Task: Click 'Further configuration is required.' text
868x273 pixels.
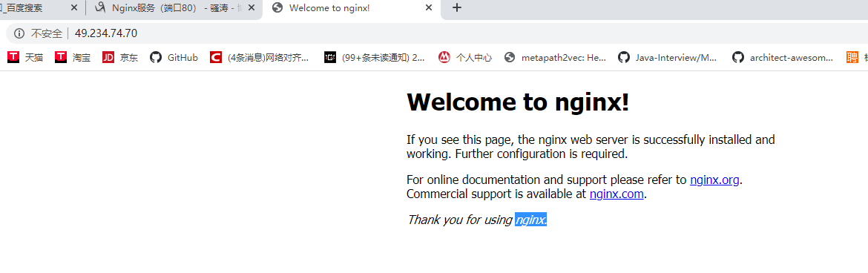Action: pyautogui.click(x=542, y=154)
